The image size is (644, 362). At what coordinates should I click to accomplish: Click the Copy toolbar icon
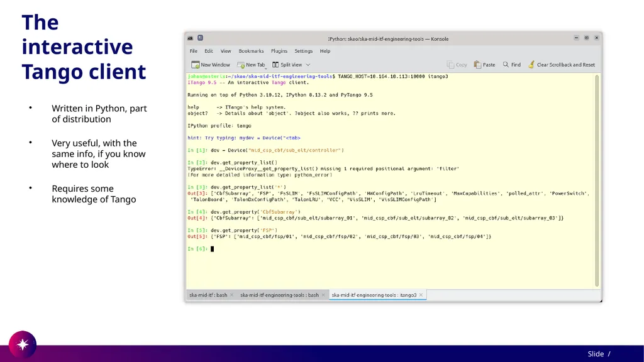(450, 65)
